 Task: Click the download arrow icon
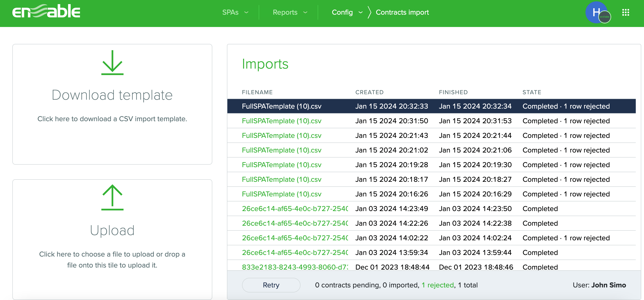pos(112,63)
